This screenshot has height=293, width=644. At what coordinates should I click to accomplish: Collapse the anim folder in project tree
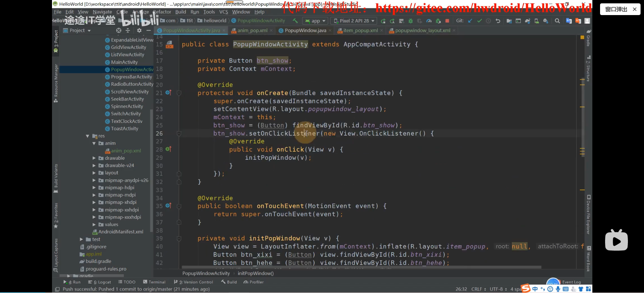tap(94, 143)
